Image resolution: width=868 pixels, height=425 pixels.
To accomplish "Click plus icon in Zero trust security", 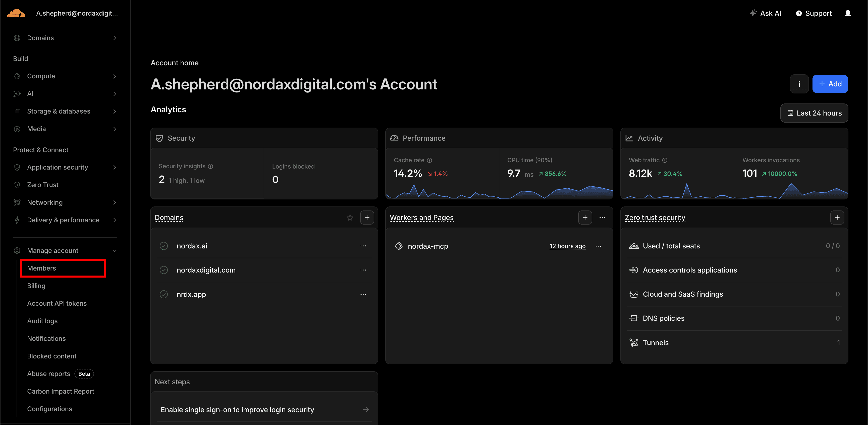I will coord(837,218).
